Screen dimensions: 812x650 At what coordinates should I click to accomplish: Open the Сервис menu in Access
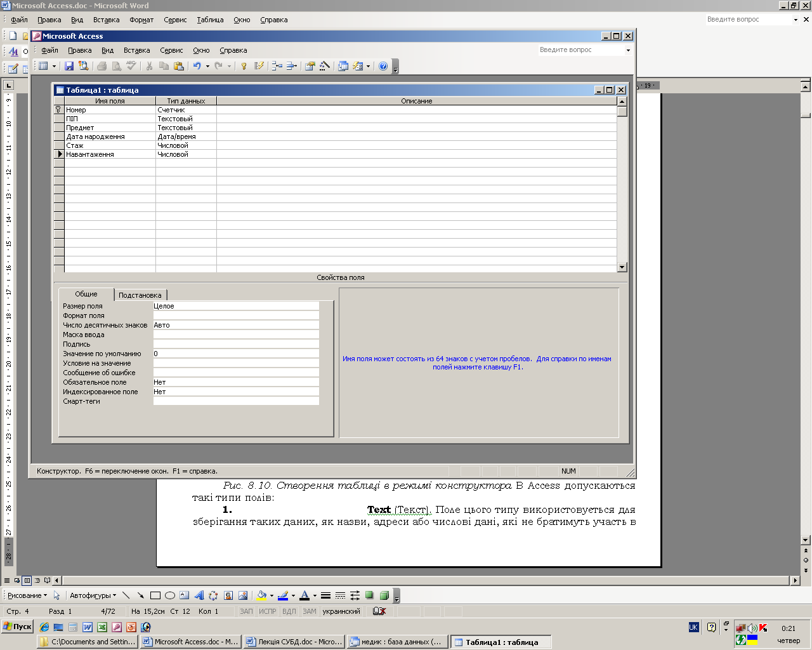pos(171,50)
